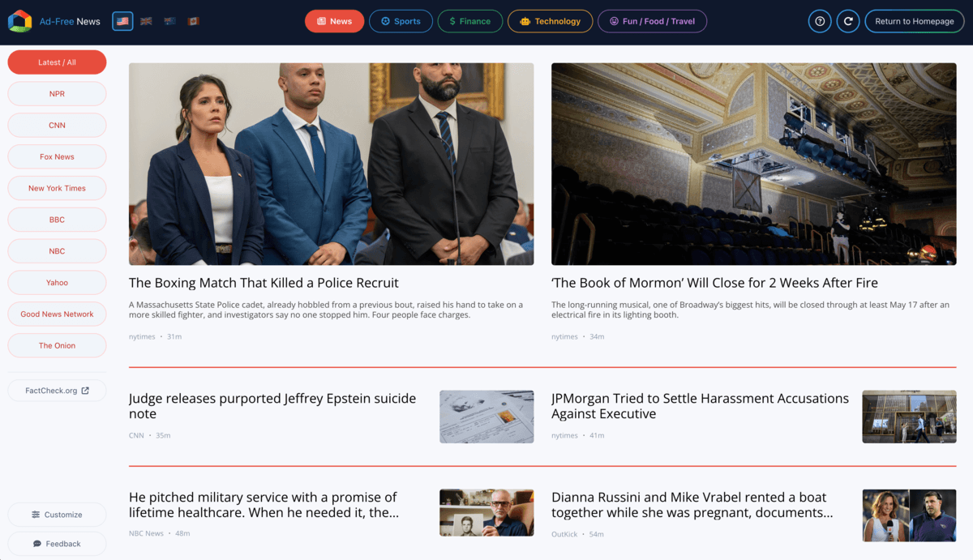The height and width of the screenshot is (560, 973).
Task: Open the Feedback button
Action: point(57,544)
